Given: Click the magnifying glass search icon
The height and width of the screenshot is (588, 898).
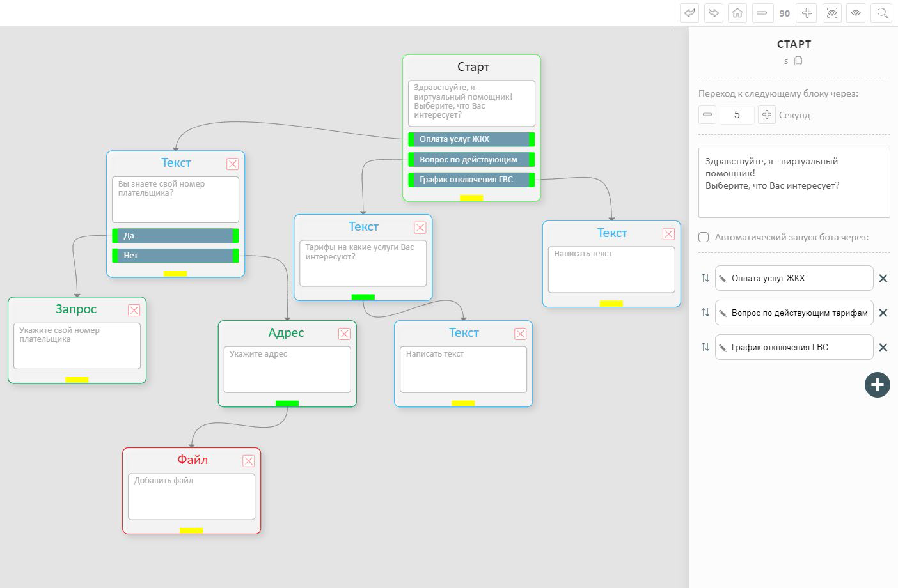Looking at the screenshot, I should 882,13.
